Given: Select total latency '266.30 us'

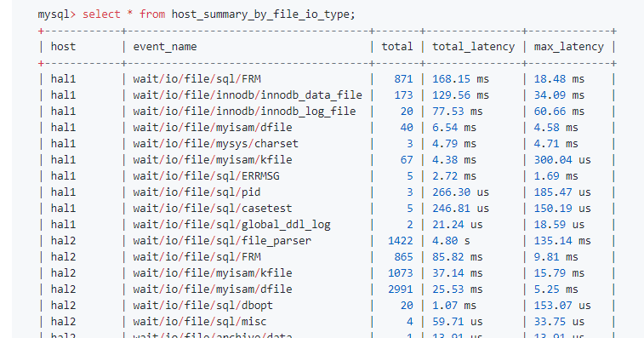Looking at the screenshot, I should point(460,192).
